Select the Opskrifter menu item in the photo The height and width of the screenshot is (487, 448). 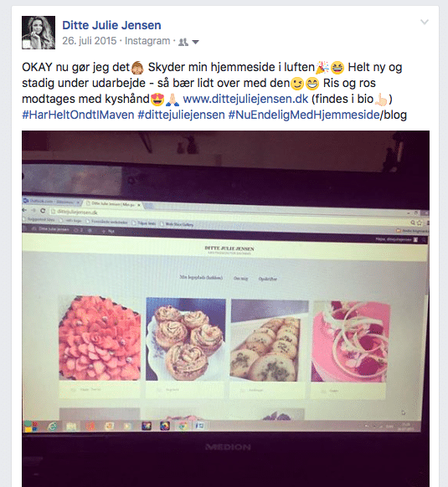click(268, 279)
